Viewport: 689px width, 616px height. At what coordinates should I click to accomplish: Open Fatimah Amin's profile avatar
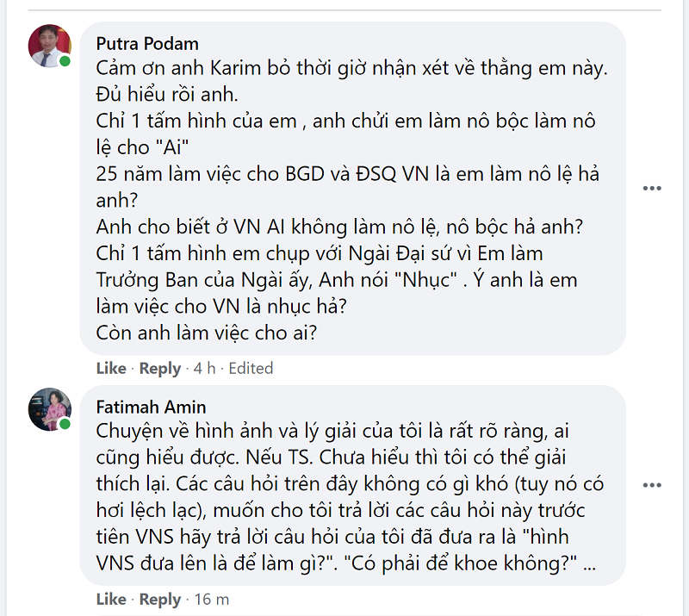(x=50, y=409)
